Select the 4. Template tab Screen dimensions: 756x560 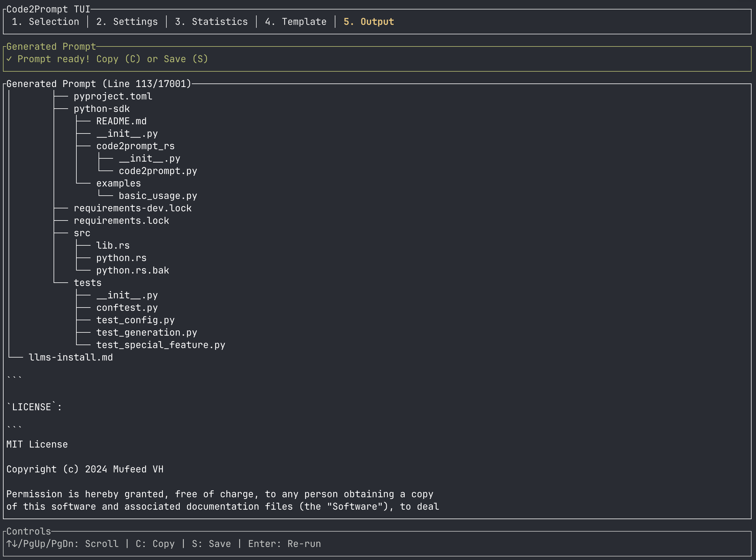pos(296,22)
